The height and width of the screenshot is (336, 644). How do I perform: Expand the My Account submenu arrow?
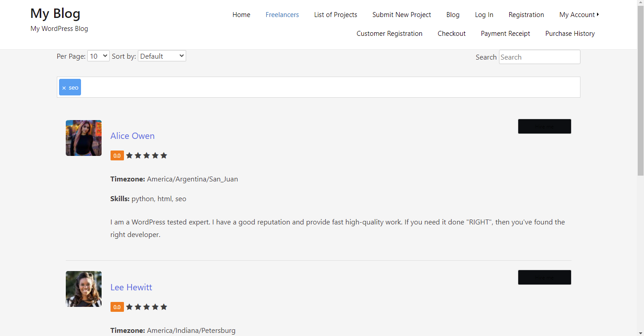(x=598, y=15)
